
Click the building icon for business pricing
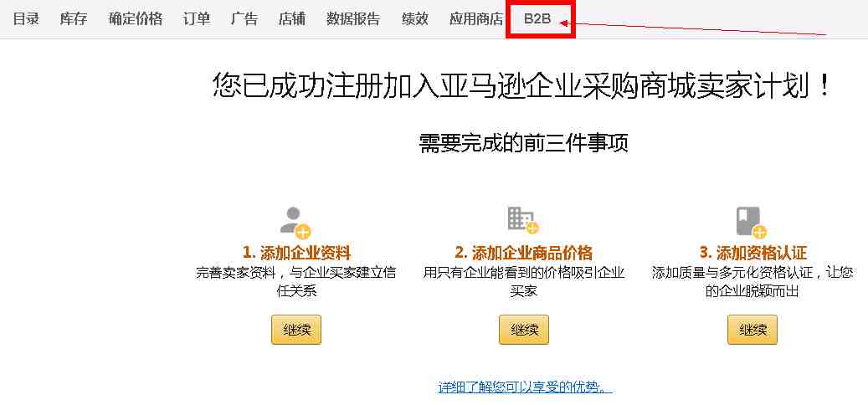(523, 220)
